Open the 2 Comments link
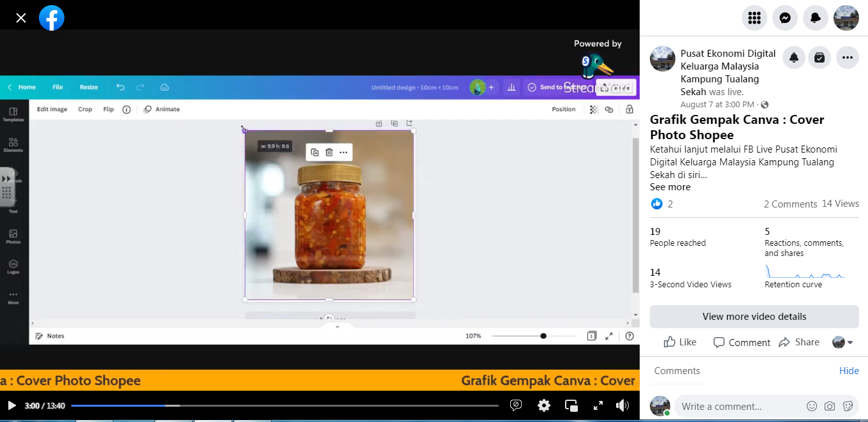Image resolution: width=868 pixels, height=422 pixels. point(790,204)
